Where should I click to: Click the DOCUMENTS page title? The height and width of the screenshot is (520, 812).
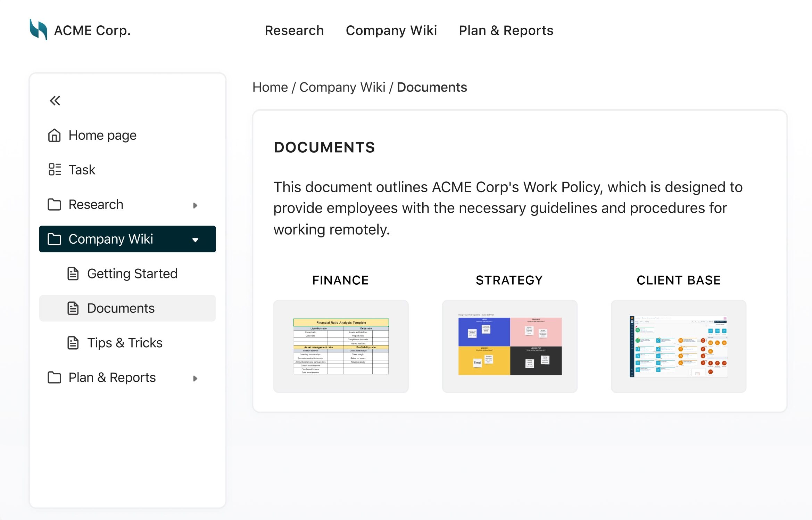(x=324, y=147)
